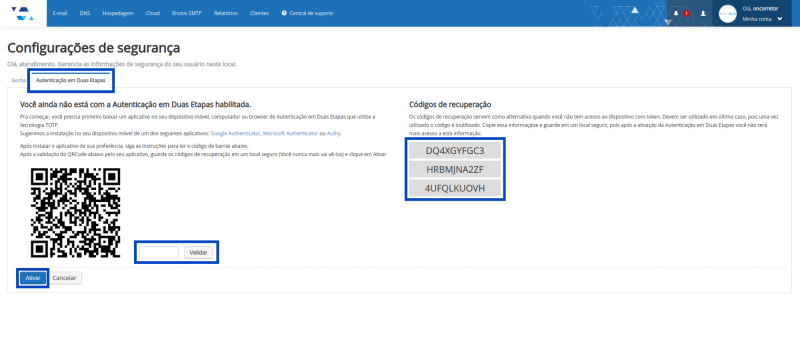Open the Google Authenticator link

[235, 133]
